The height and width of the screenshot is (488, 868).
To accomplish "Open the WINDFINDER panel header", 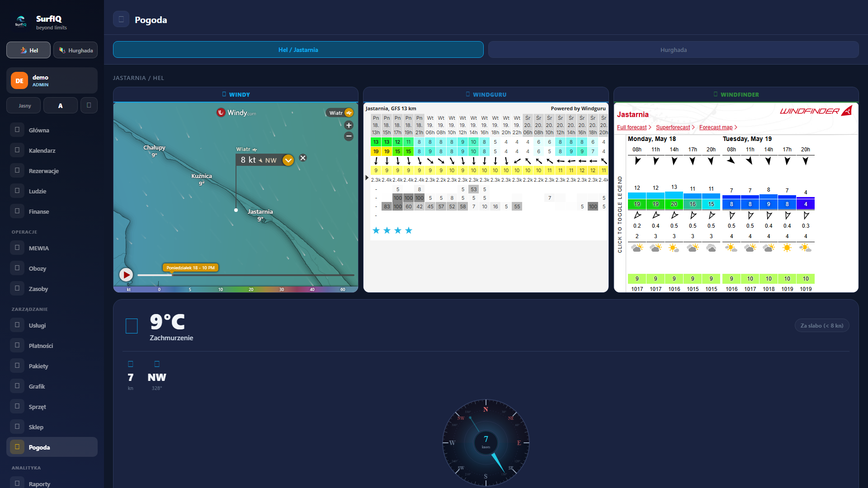I will [736, 94].
